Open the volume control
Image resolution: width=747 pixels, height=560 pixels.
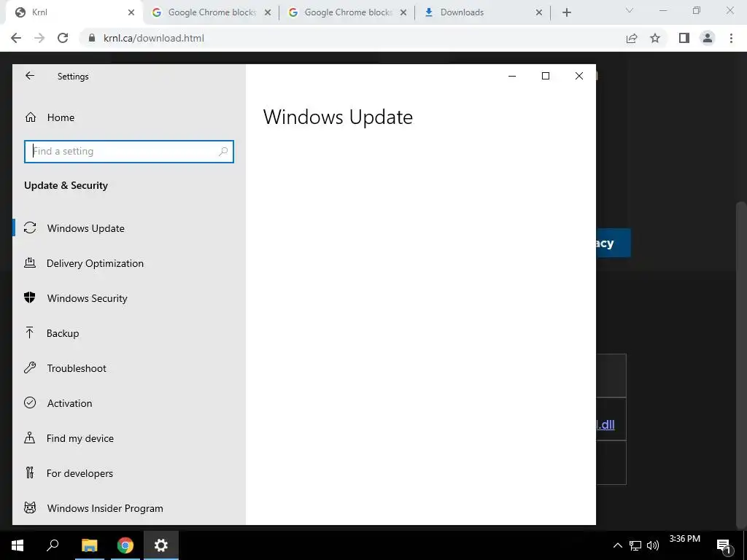coord(653,545)
